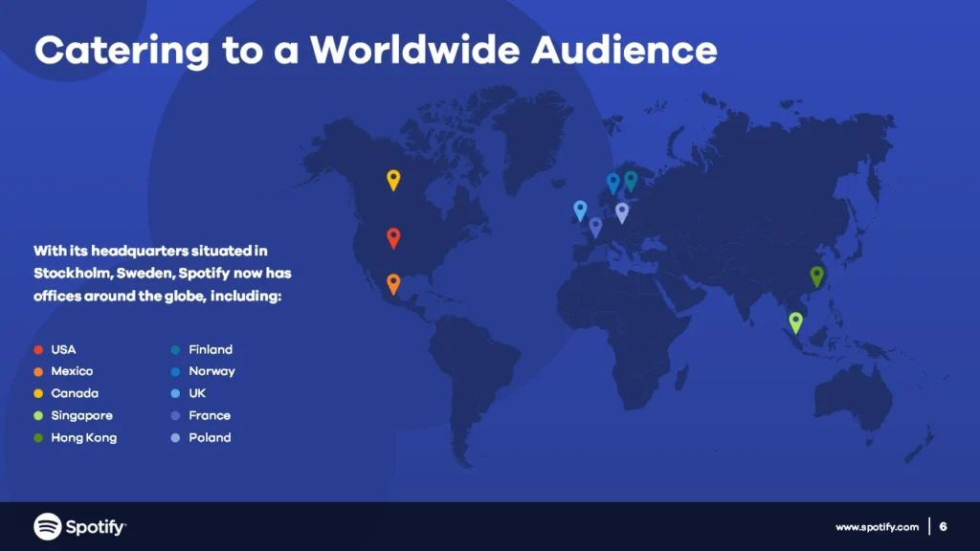Screen dimensions: 980x551
Task: Click the Spotify logo in footer
Action: pyautogui.click(x=80, y=527)
